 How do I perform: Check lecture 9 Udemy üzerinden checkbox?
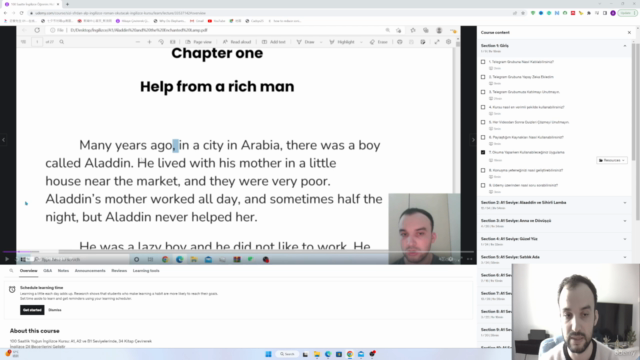[483, 185]
